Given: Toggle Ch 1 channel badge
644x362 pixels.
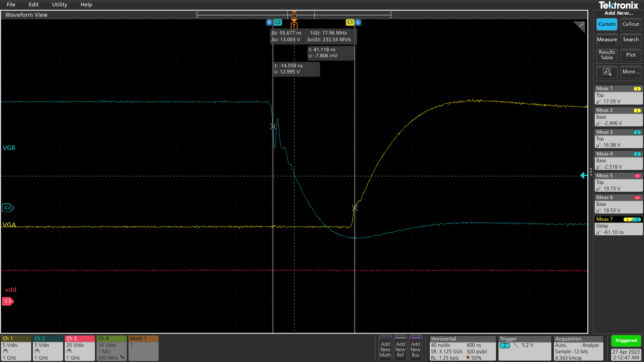Looking at the screenshot, I should point(16,348).
